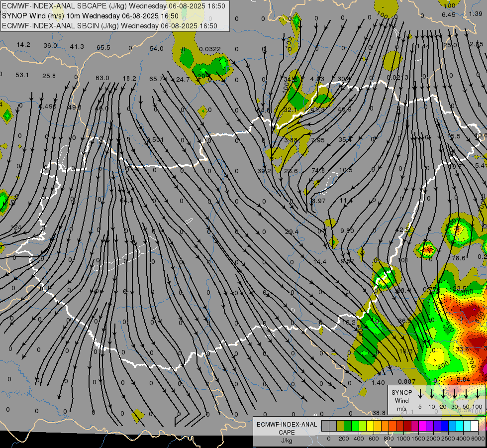Viewport: 487px width, 448px height.
Task: Select the dark red CAPE legend swatch
Action: pos(407,426)
